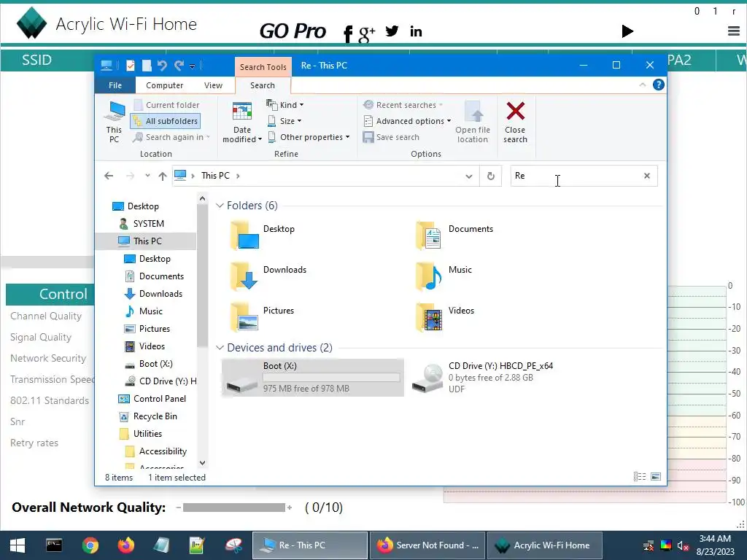Clear the search box with the X

(646, 176)
